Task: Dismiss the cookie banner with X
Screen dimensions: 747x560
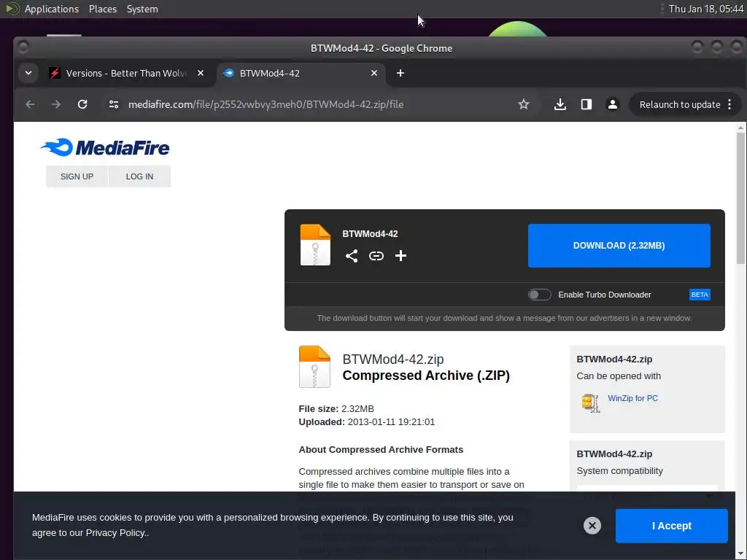Action: tap(592, 526)
